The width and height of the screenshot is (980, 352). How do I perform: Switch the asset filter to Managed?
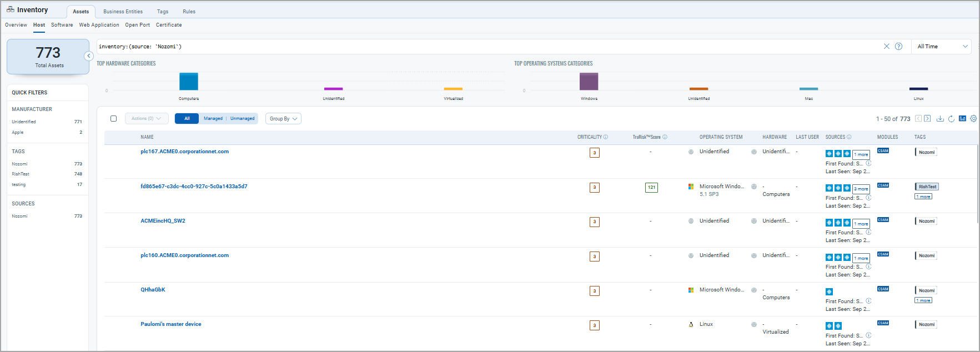click(213, 119)
